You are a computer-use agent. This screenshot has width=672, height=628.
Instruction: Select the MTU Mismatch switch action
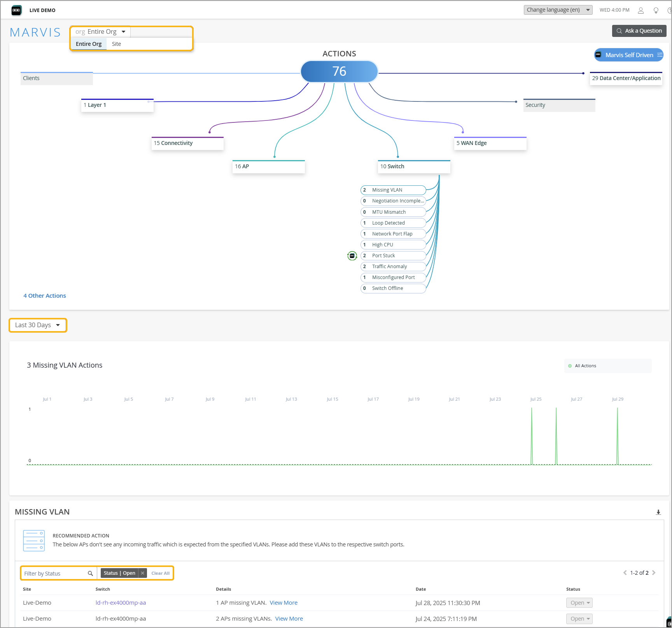coord(393,212)
